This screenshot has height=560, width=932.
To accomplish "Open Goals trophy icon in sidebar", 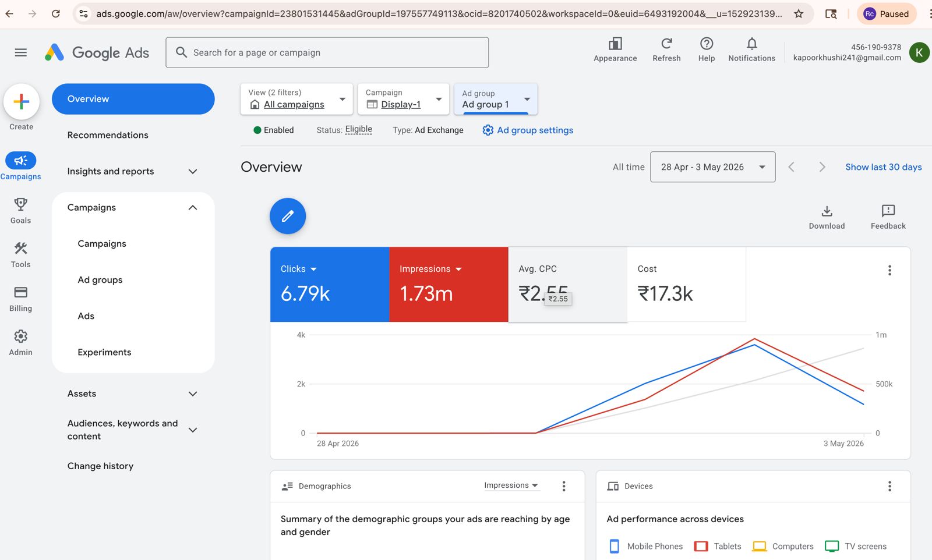I will 21,204.
